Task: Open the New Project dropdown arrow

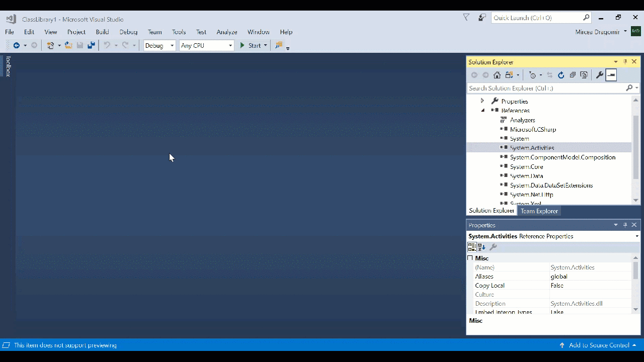Action: pos(59,45)
